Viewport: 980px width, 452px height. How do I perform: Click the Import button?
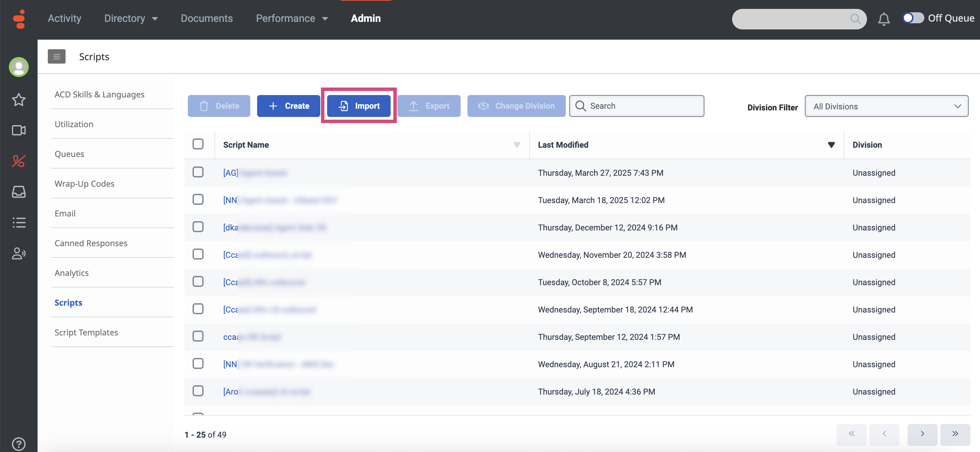point(359,106)
